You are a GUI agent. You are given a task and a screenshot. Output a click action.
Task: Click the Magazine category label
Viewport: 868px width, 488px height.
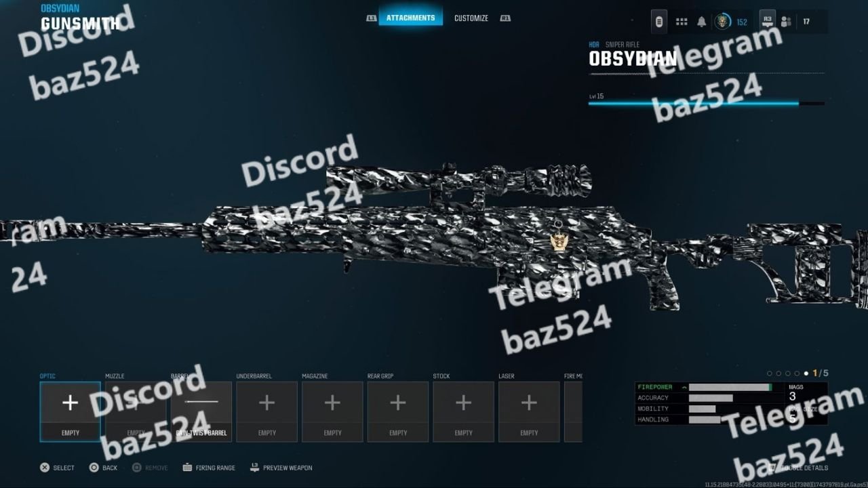coord(315,376)
